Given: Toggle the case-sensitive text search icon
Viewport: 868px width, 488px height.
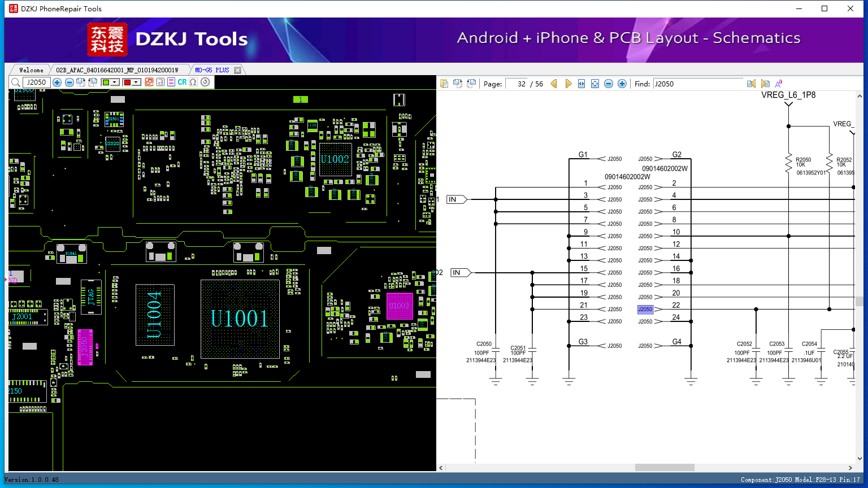Looking at the screenshot, I should 779,84.
